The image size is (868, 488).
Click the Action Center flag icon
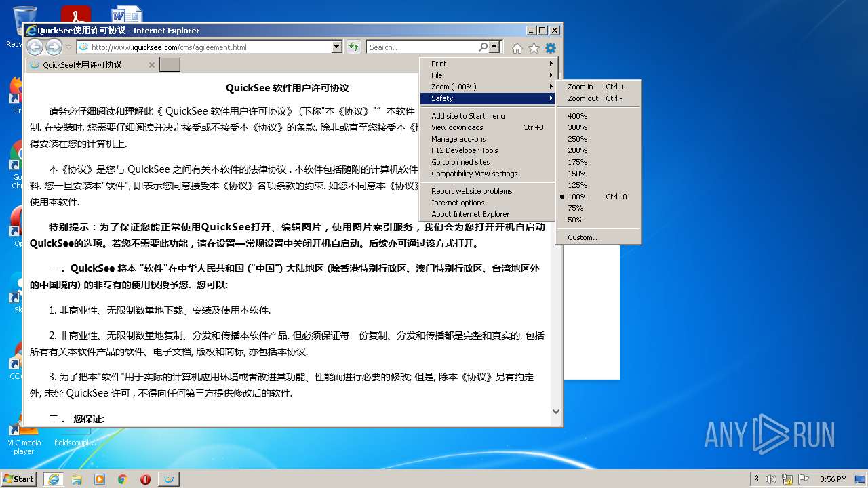(804, 479)
